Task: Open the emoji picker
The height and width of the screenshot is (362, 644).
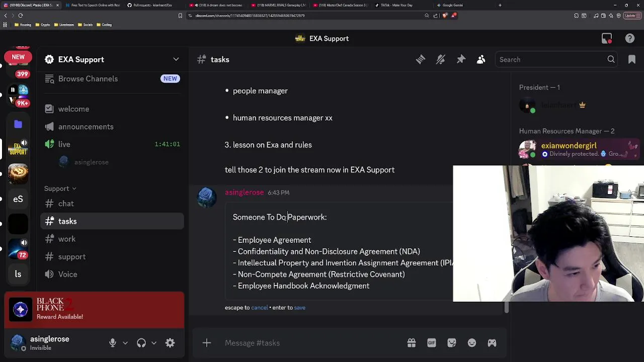Action: coord(472,343)
